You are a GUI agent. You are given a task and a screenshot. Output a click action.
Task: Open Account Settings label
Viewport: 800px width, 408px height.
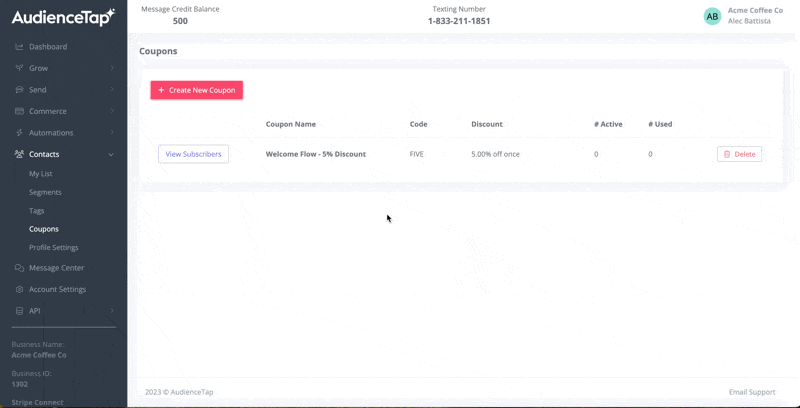click(58, 289)
